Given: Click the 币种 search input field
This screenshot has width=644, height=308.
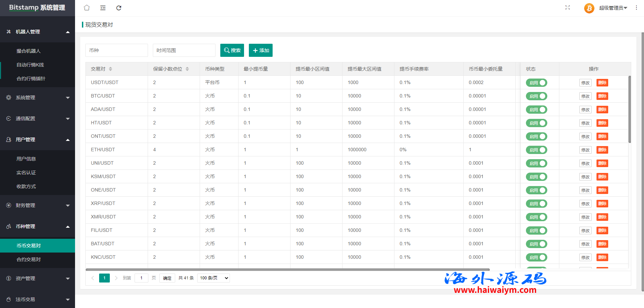Looking at the screenshot, I should tap(116, 50).
